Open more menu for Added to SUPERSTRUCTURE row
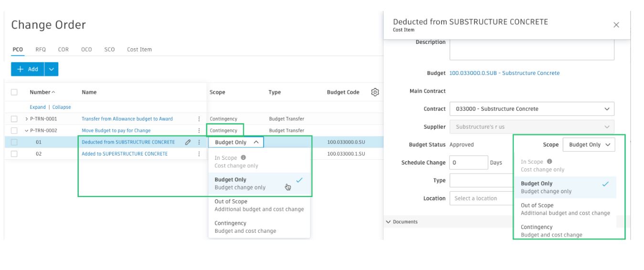Viewport: 644px width, 270px height. click(x=199, y=154)
